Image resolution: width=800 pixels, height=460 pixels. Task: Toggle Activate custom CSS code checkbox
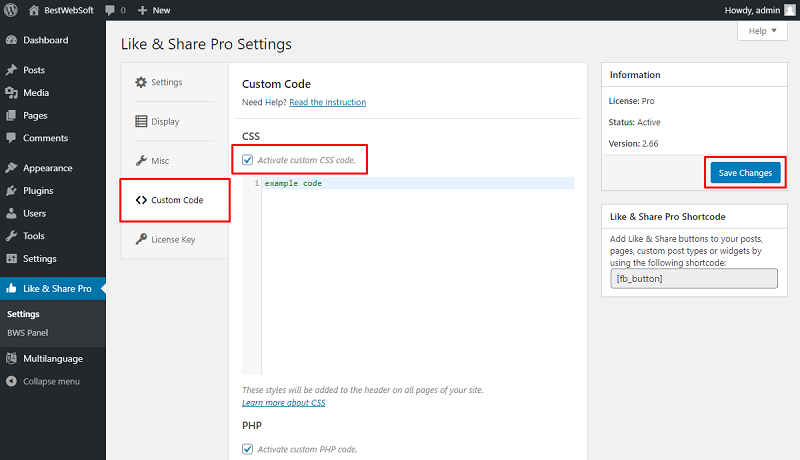tap(247, 160)
